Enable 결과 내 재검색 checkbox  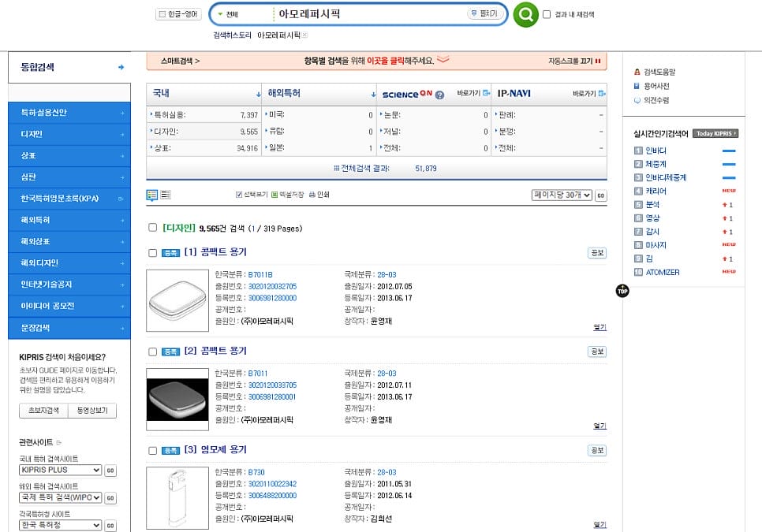click(547, 14)
